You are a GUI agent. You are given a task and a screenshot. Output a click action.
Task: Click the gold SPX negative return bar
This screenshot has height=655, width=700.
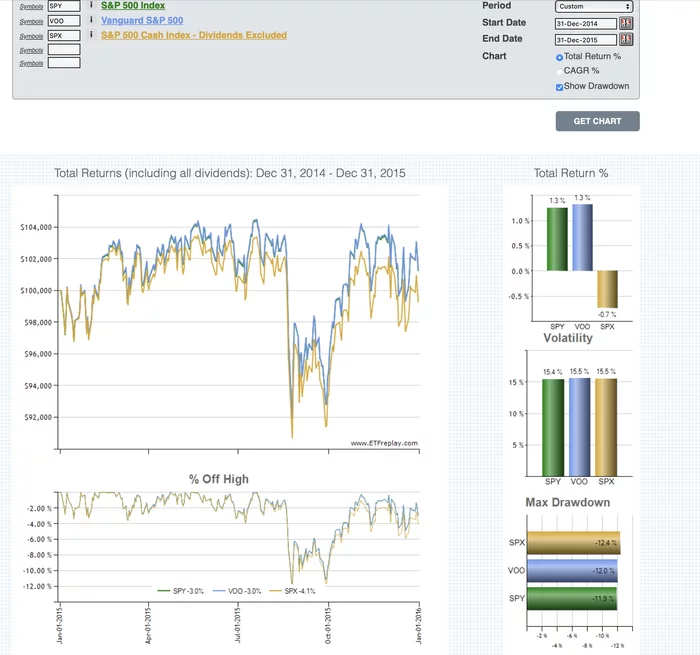pos(608,289)
